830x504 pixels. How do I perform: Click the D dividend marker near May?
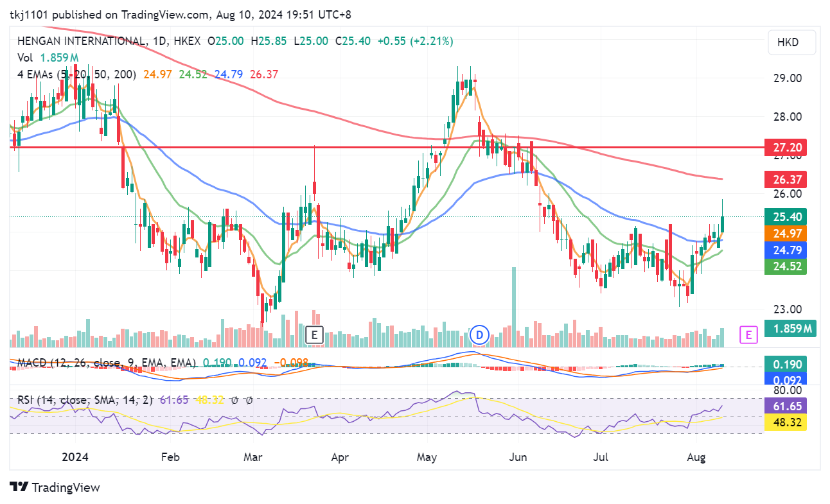coord(479,335)
